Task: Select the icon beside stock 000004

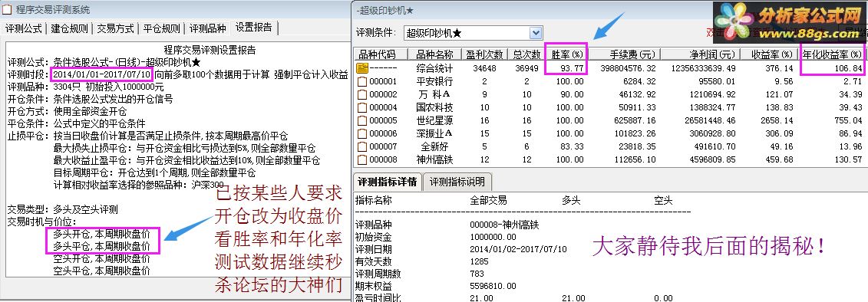Action: 362,108
